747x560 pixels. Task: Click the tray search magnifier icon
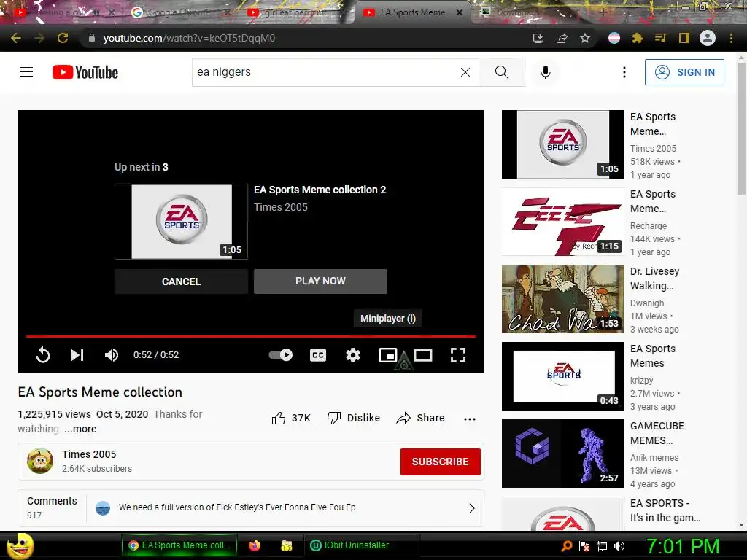567,546
